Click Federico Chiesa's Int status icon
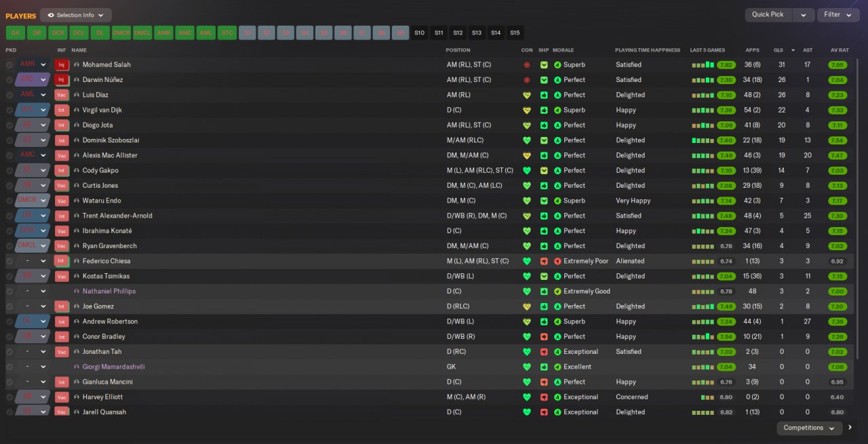This screenshot has height=444, width=868. coord(62,261)
